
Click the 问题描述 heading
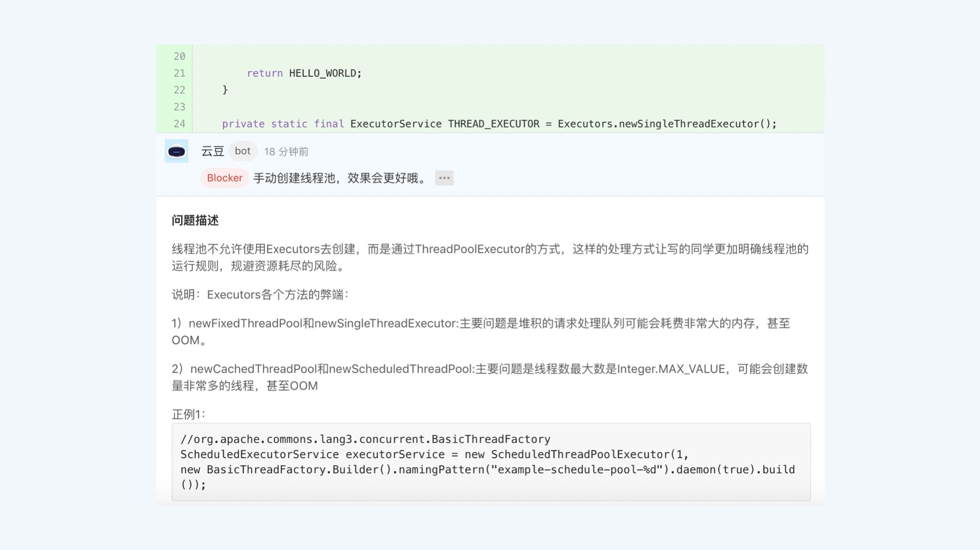pos(195,220)
